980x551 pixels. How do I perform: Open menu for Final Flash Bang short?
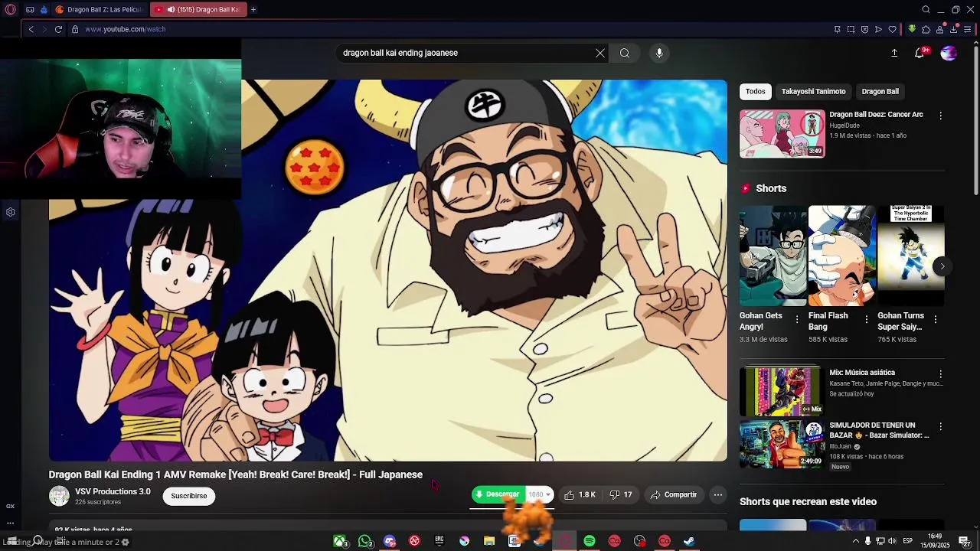pos(867,319)
